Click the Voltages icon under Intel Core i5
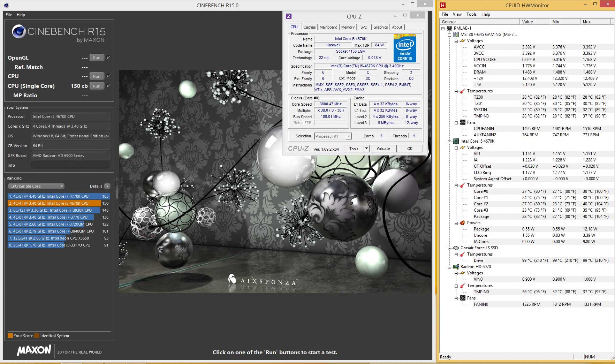 point(463,147)
